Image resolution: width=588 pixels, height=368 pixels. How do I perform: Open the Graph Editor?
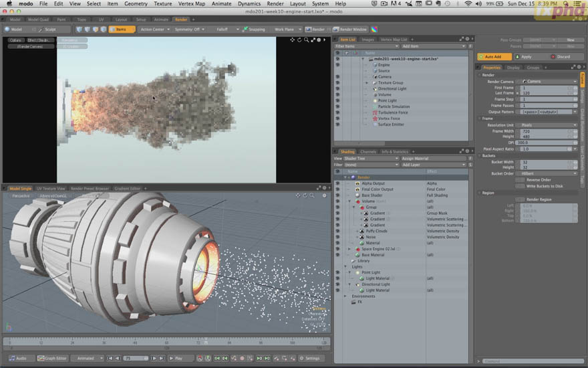[x=51, y=358]
